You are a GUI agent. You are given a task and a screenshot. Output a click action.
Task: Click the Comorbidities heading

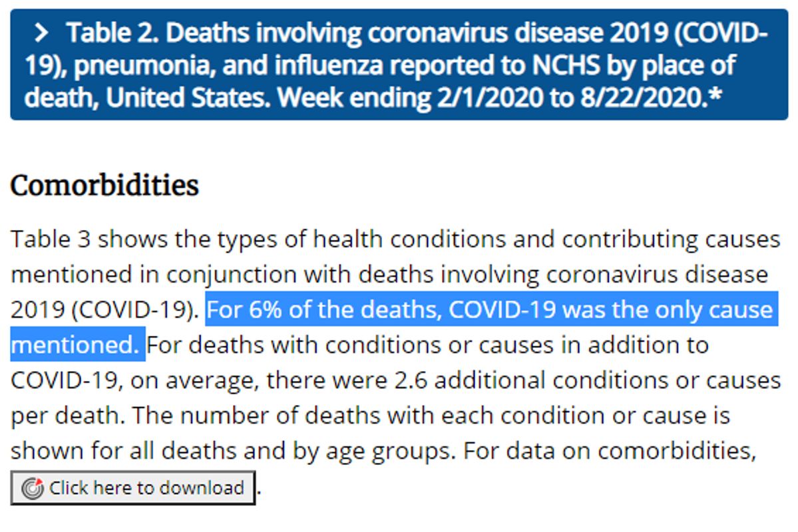click(x=104, y=186)
